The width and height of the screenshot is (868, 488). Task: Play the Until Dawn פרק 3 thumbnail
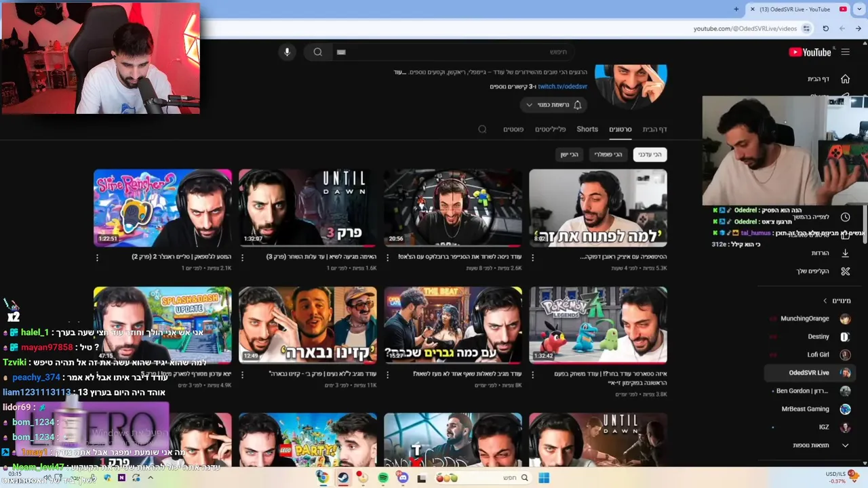pyautogui.click(x=308, y=208)
